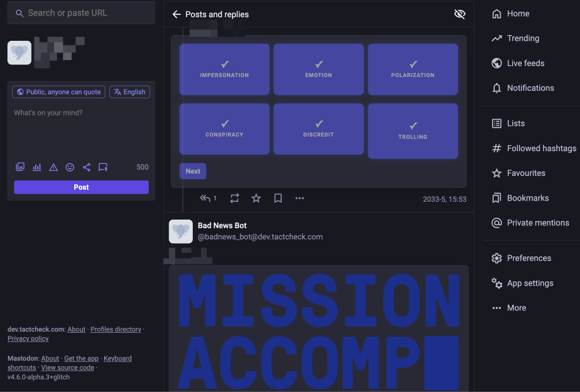The image size is (580, 392).
Task: Open the English language selector
Action: point(129,91)
